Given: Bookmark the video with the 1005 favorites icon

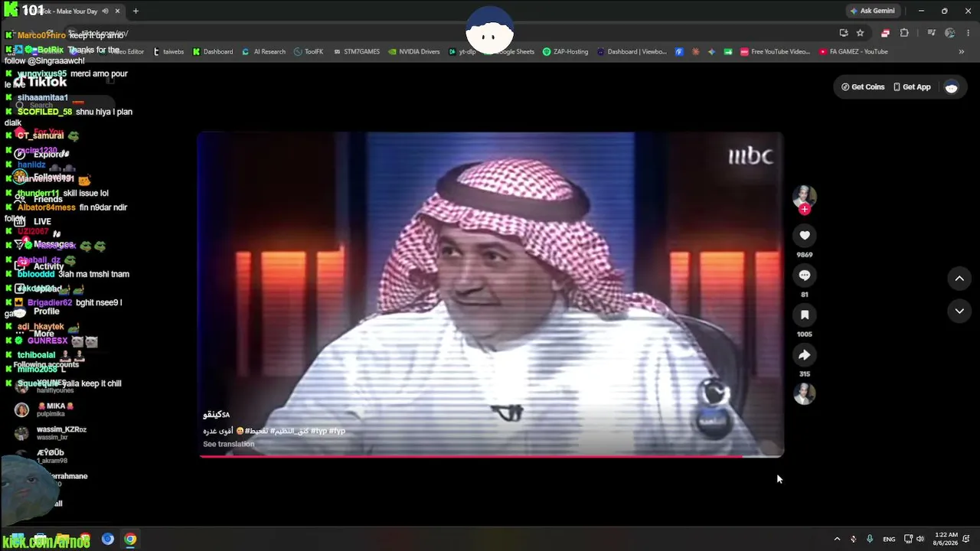Looking at the screenshot, I should [804, 315].
